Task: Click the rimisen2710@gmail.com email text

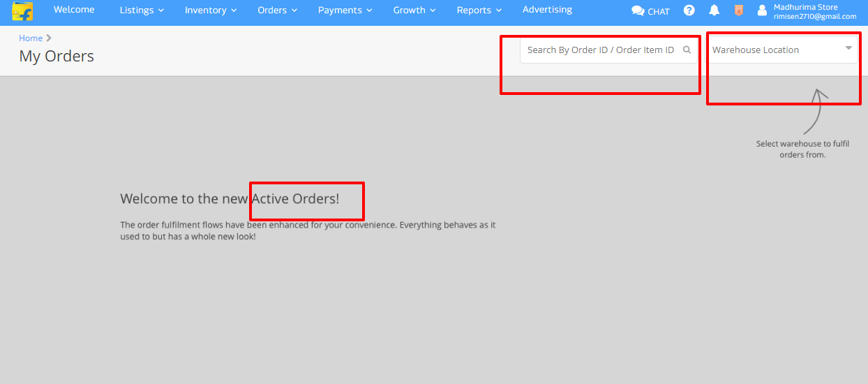Action: tap(815, 16)
